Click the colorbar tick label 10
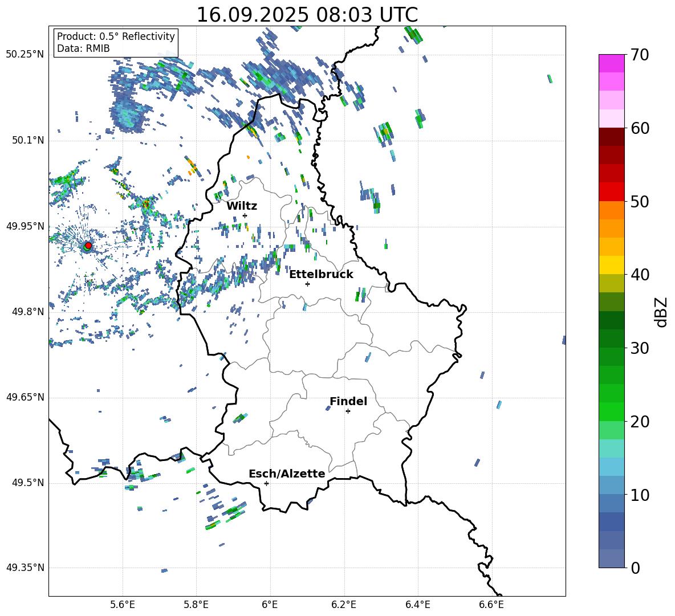Screen dimensions: 675x616 point(640,496)
